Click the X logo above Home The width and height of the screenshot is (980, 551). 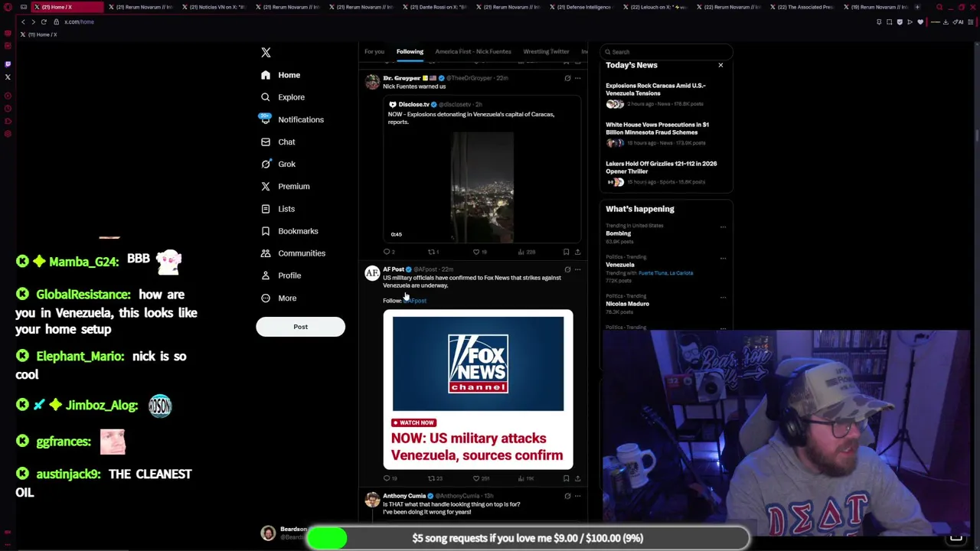(266, 52)
